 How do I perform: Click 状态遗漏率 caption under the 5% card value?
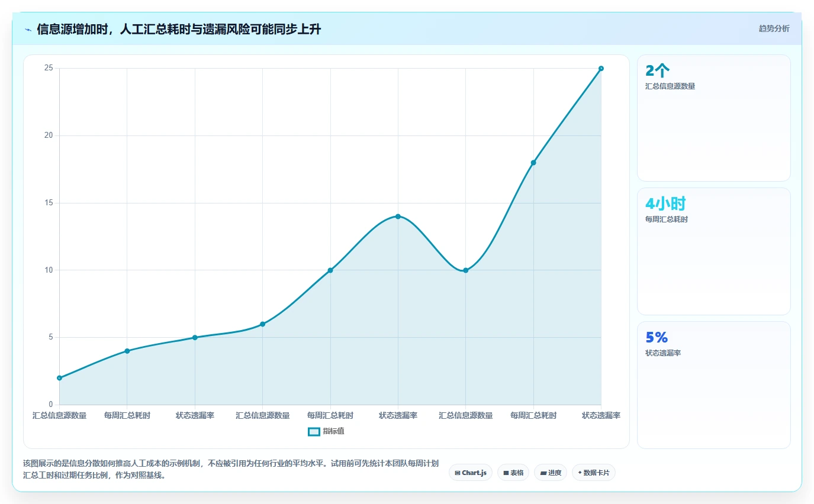[x=663, y=353]
